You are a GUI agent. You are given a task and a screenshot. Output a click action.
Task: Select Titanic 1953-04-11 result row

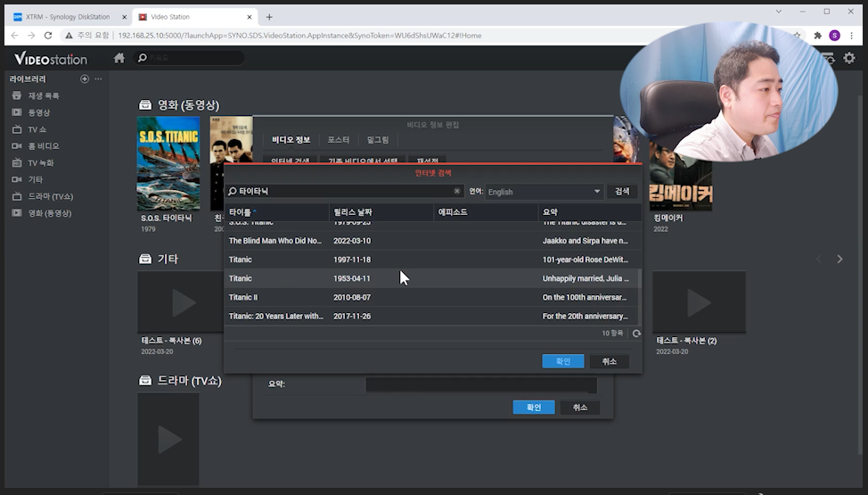[430, 278]
